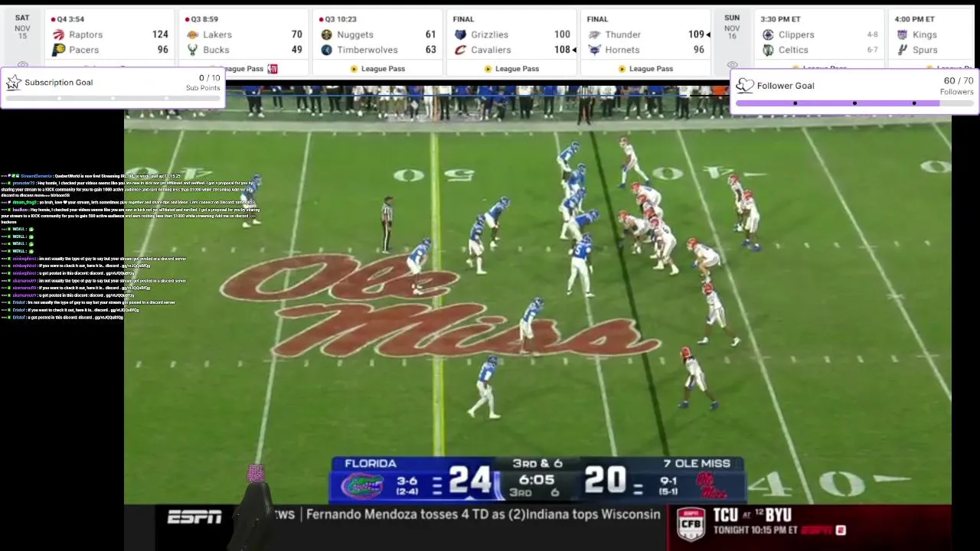
Task: Open League Pass for Grizzlies vs Cavaliers
Action: (x=511, y=69)
